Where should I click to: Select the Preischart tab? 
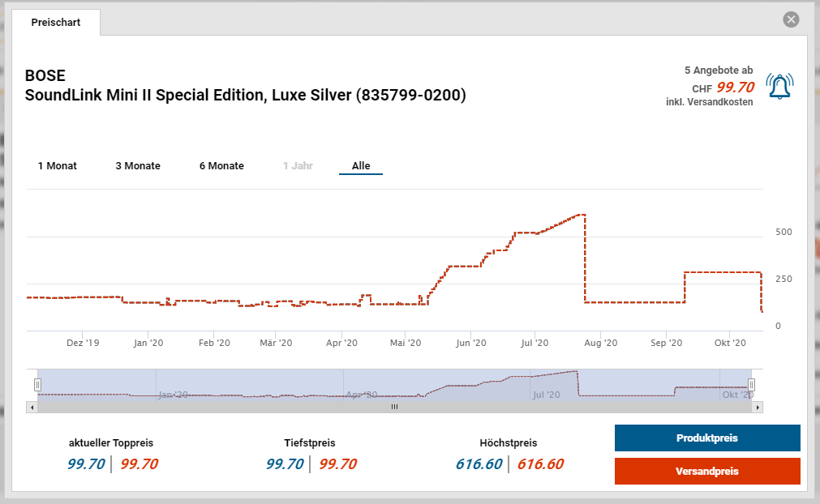[x=56, y=23]
